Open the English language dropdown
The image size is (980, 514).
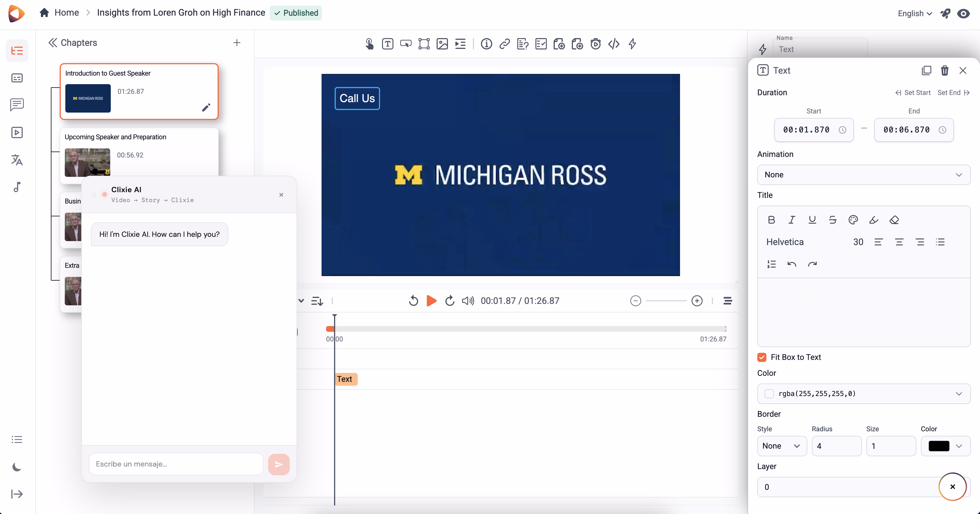[x=915, y=14]
